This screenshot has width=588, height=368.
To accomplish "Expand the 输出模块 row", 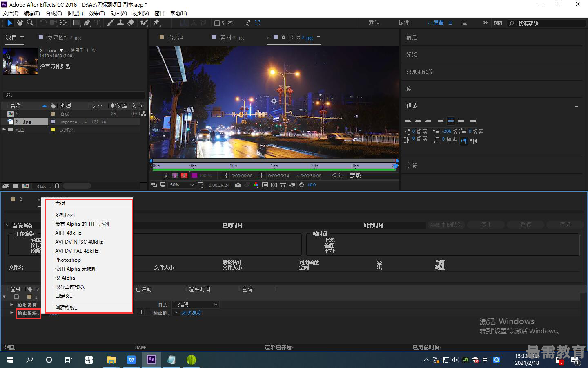I will coord(12,313).
